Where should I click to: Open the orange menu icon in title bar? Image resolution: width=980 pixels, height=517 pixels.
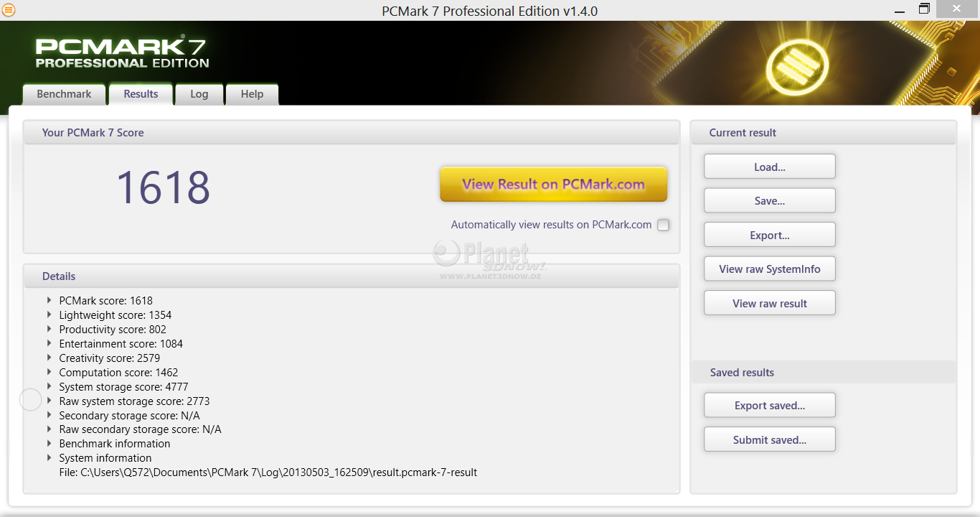pos(8,10)
